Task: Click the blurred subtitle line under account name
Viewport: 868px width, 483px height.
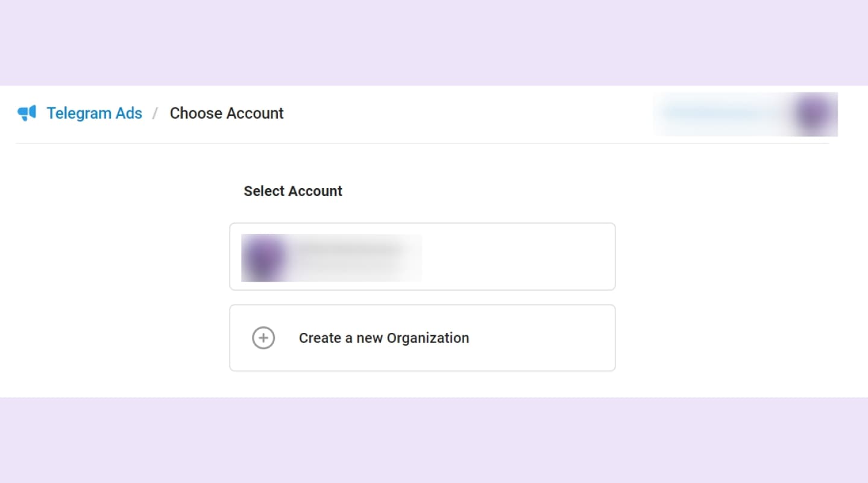Action: pos(344,266)
